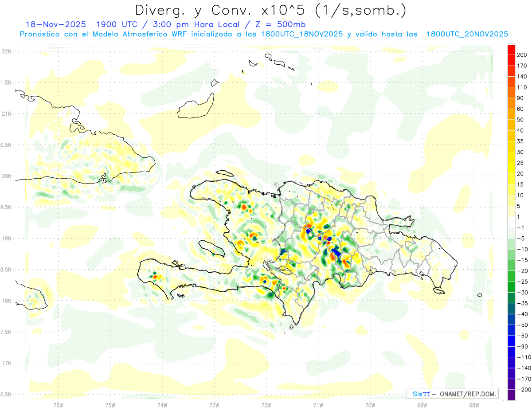Click the '-1' color scale value
This screenshot has width=532, height=411.
pyautogui.click(x=520, y=227)
